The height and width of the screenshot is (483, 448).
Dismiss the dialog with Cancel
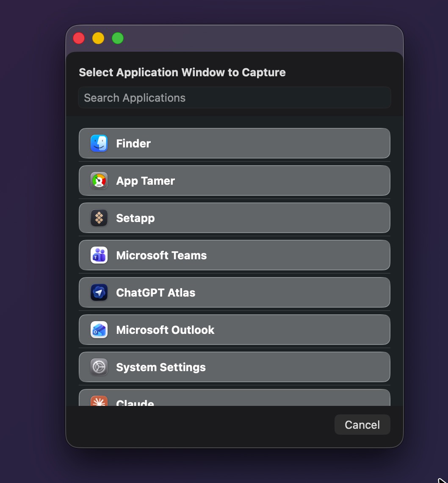click(362, 425)
